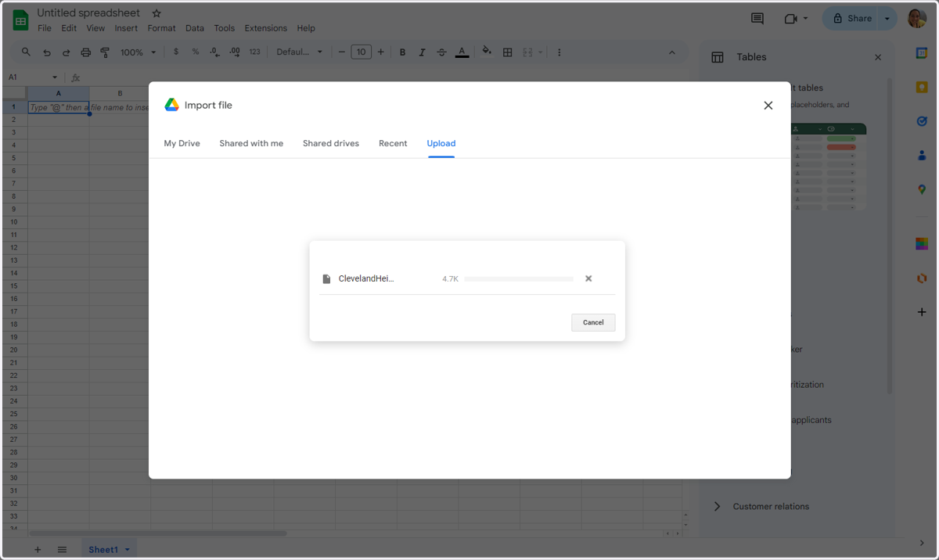Cancel the file upload

pos(593,322)
